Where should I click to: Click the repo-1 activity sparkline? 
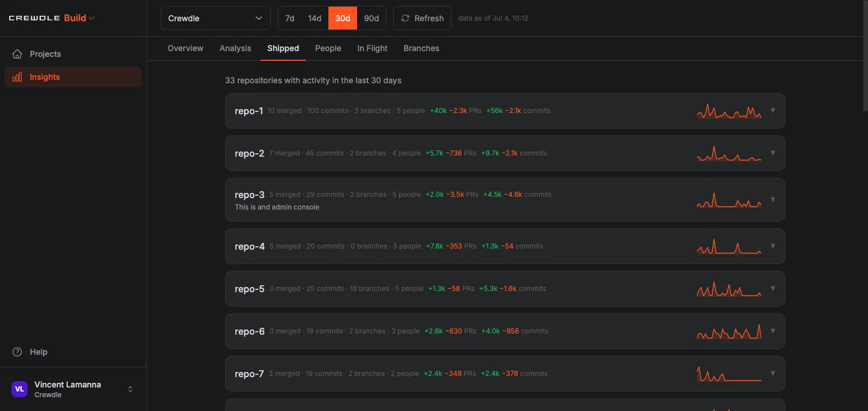[729, 111]
